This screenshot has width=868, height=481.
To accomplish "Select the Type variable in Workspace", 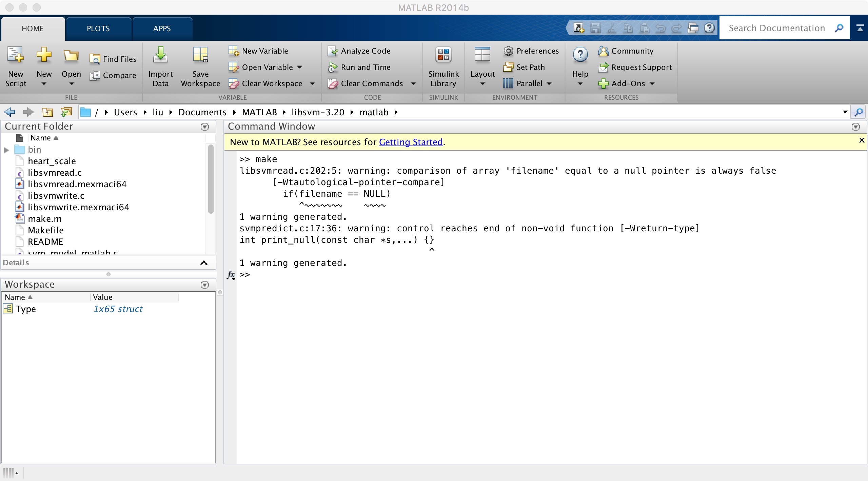I will (26, 309).
